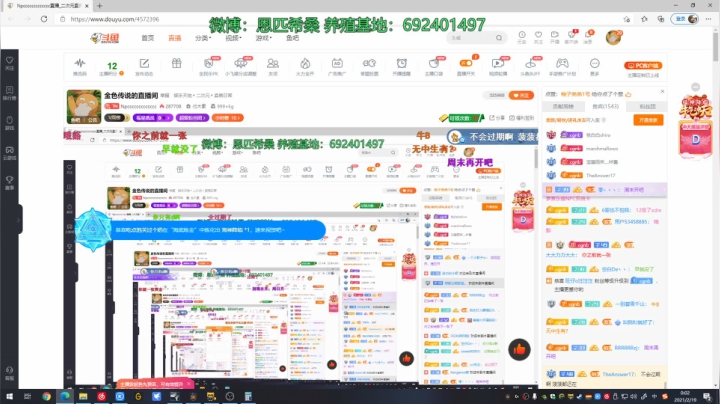Click the page vertical scrollbar
This screenshot has width=720, height=404.
pyautogui.click(x=716, y=46)
